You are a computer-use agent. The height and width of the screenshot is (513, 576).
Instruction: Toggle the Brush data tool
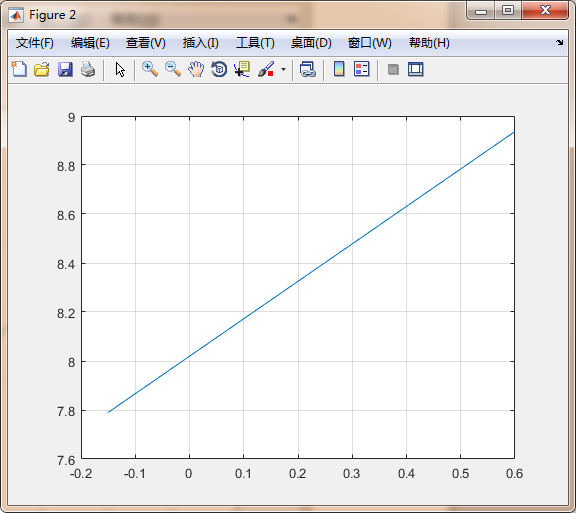point(266,69)
